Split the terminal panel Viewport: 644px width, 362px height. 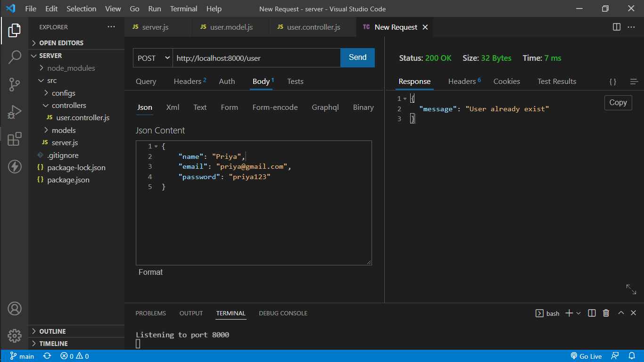click(x=592, y=313)
